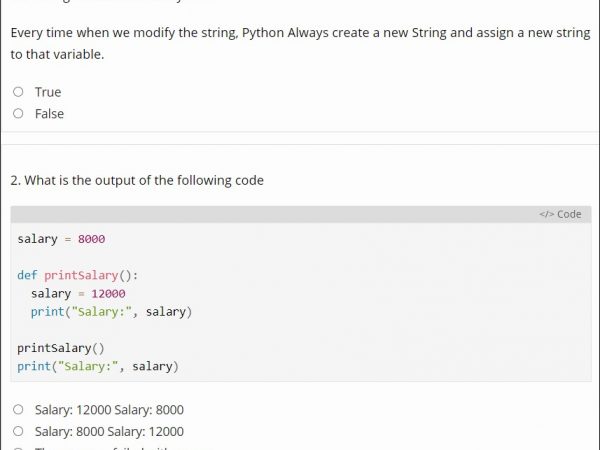Click the string modification question statement

pos(300,43)
